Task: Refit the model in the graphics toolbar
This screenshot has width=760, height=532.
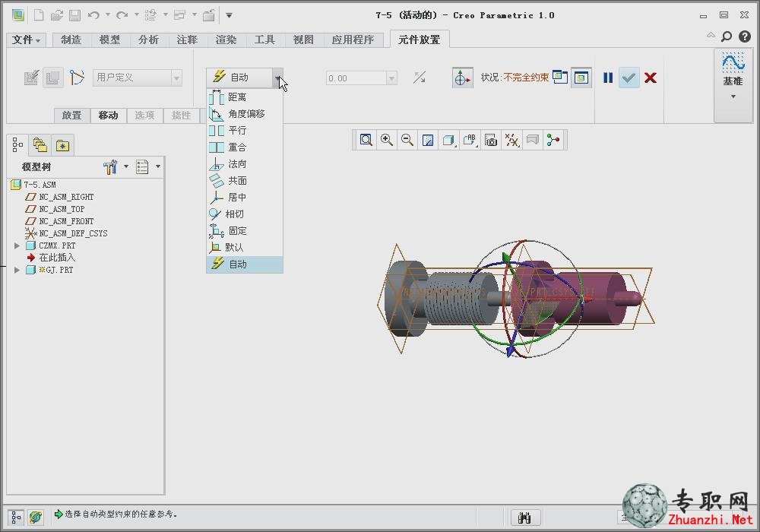Action: (x=366, y=141)
